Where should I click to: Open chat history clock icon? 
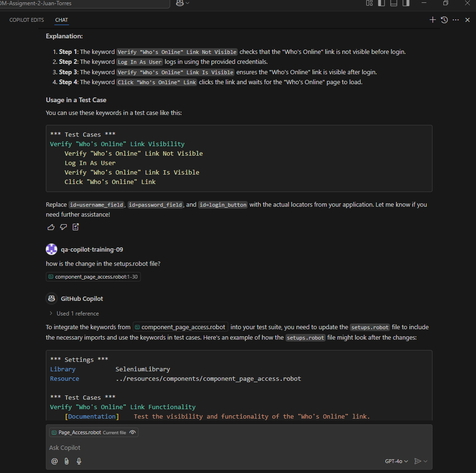[444, 20]
